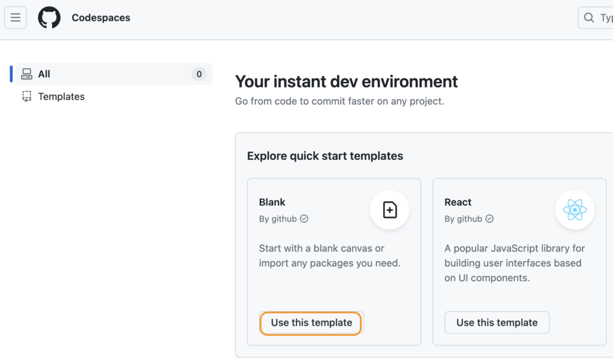Click the Blank template file-plus icon
Viewport: 613px width, 364px height.
pos(389,210)
